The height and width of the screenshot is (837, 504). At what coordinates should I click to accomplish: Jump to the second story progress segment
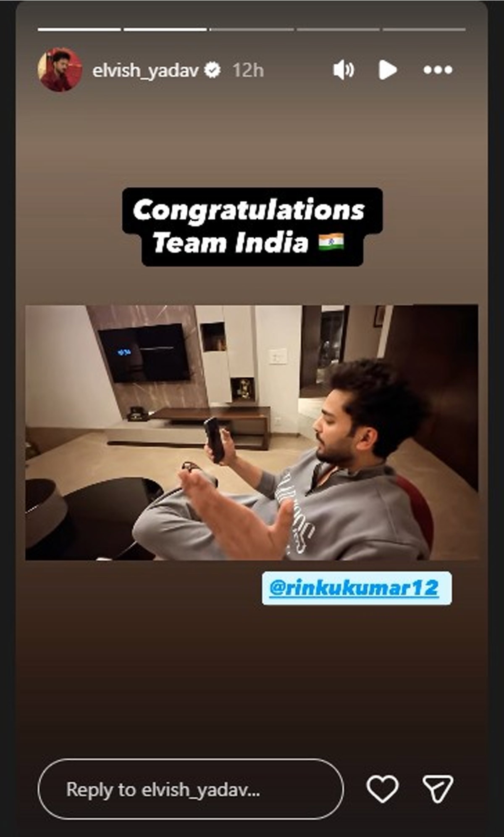165,29
